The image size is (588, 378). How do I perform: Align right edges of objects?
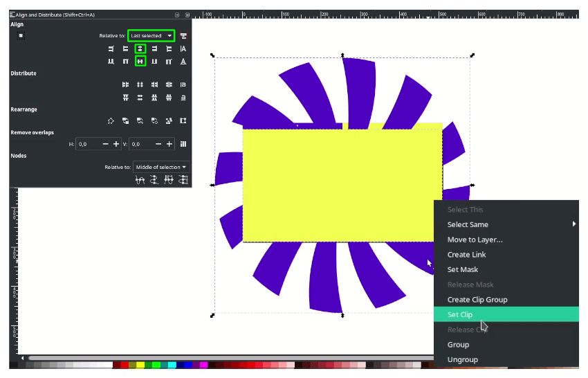(x=154, y=48)
